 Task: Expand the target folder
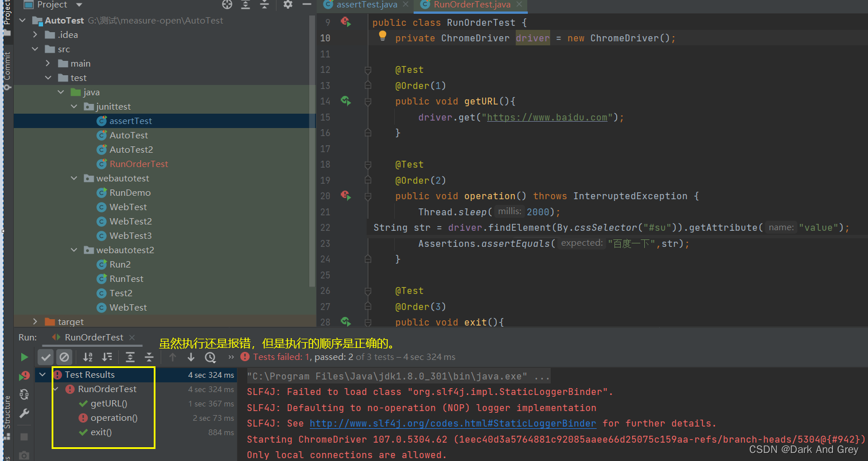point(36,321)
